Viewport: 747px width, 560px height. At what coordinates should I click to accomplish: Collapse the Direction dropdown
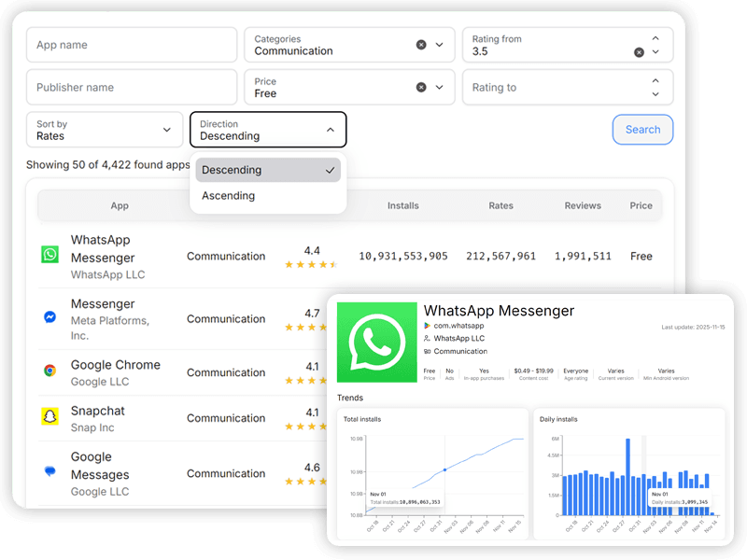(x=330, y=130)
